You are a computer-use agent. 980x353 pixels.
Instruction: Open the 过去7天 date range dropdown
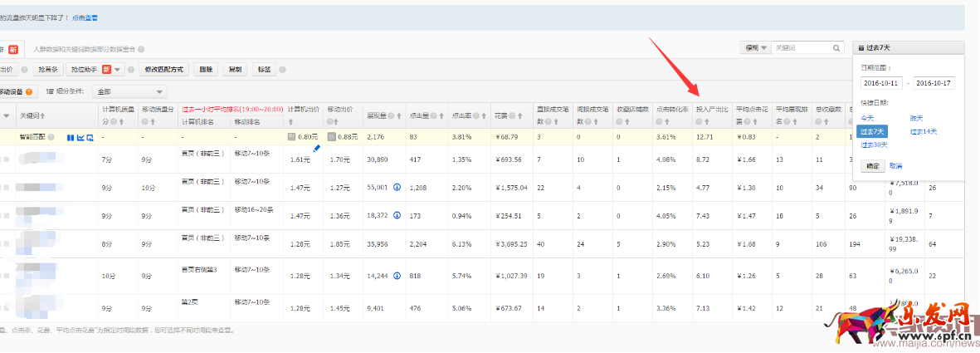(x=908, y=48)
